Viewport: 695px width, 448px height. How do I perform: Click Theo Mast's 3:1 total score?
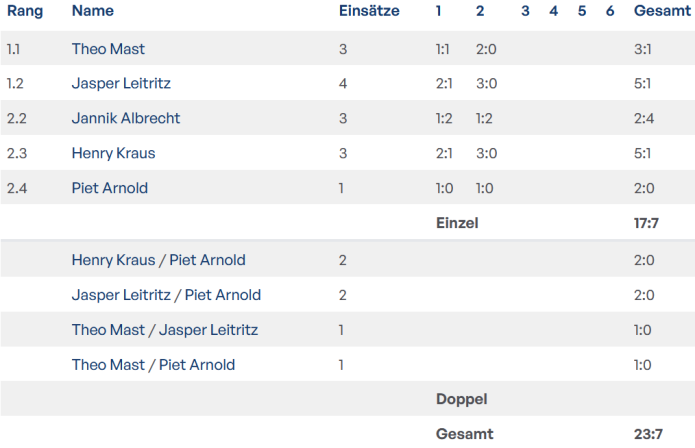click(644, 49)
